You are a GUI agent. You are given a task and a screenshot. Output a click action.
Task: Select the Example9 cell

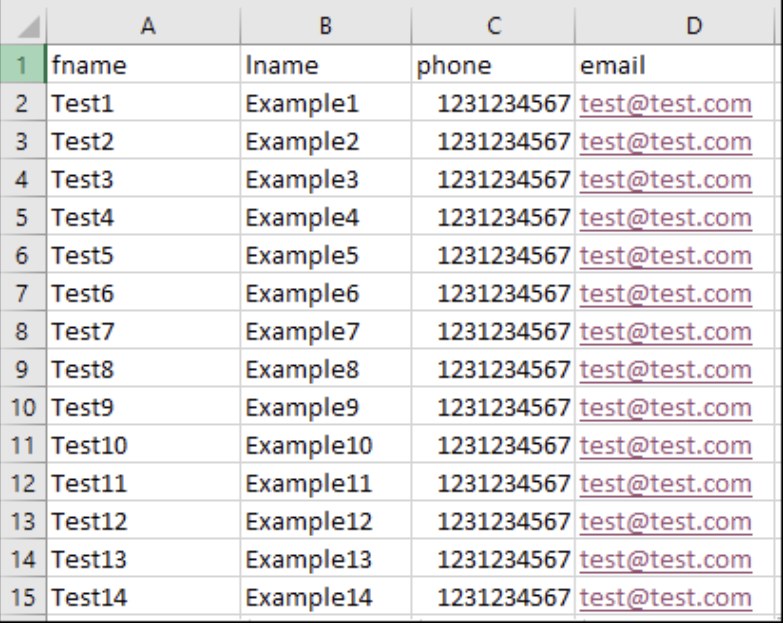point(326,407)
